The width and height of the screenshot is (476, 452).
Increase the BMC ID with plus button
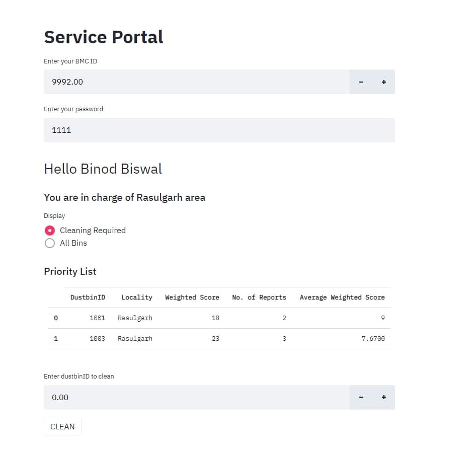point(384,82)
